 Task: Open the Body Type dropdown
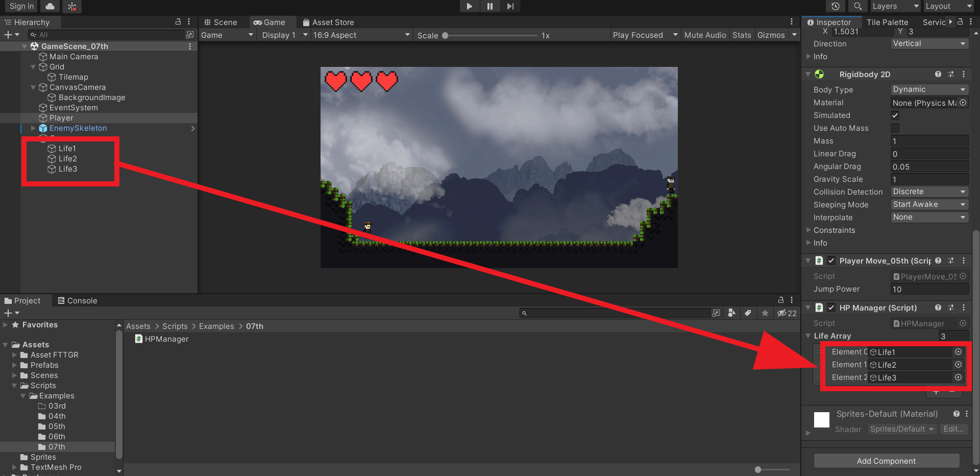click(929, 89)
